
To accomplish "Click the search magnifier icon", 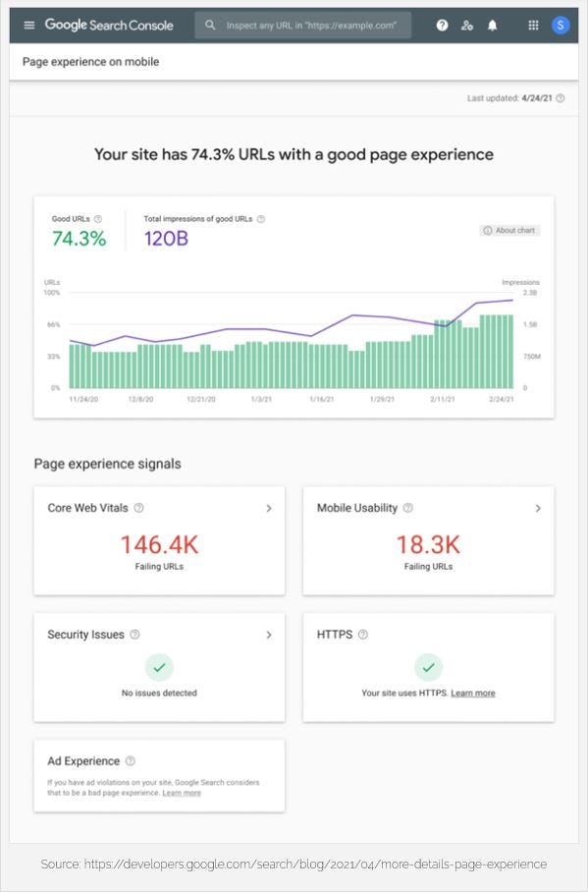I will [210, 26].
